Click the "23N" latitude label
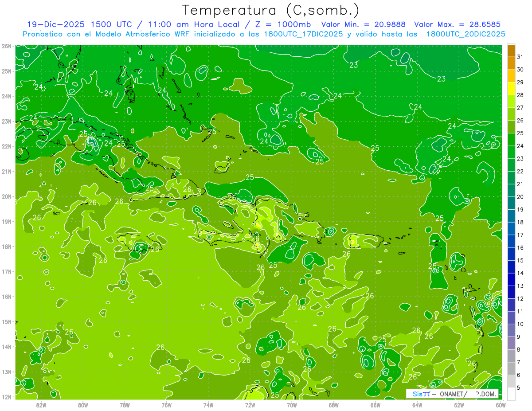Screen dimensions: 532x411 7,121
